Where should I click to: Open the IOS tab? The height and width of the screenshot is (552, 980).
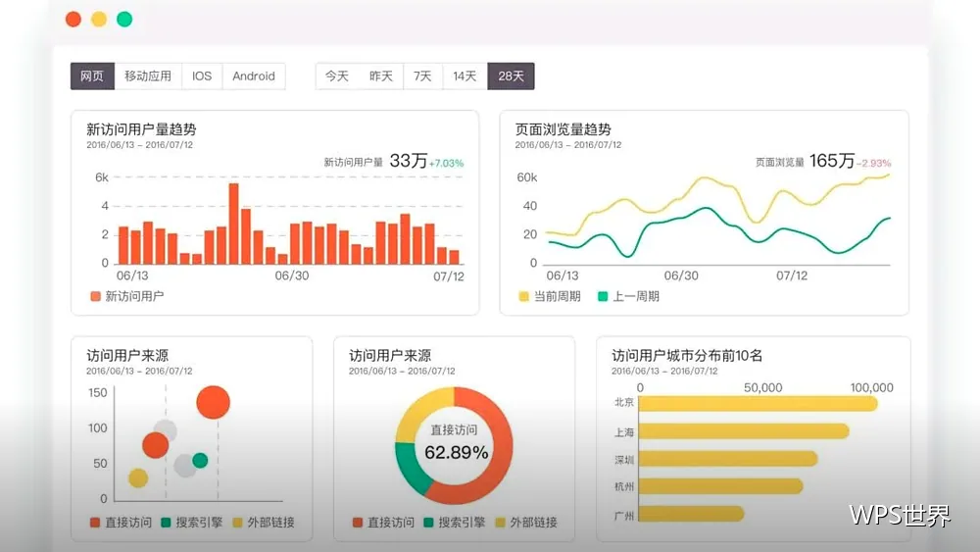tap(202, 76)
